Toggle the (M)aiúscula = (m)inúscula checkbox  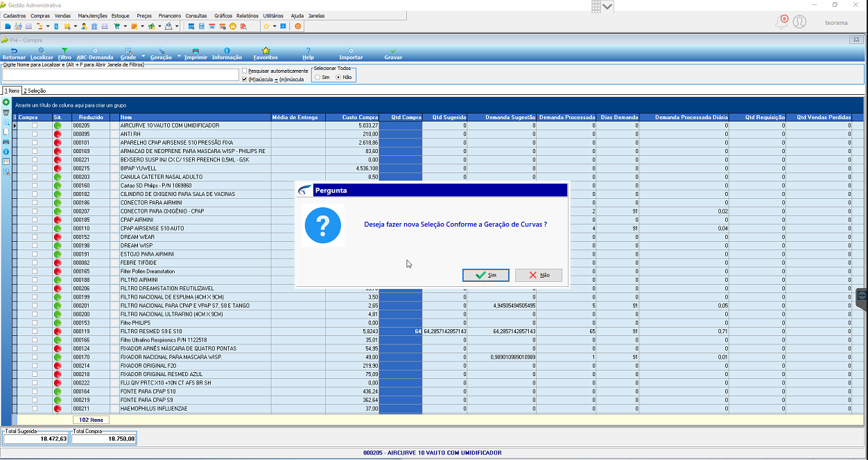pos(244,79)
